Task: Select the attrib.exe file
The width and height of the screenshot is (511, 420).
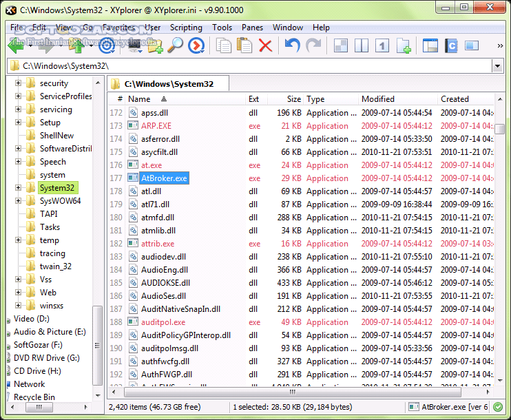Action: point(158,244)
